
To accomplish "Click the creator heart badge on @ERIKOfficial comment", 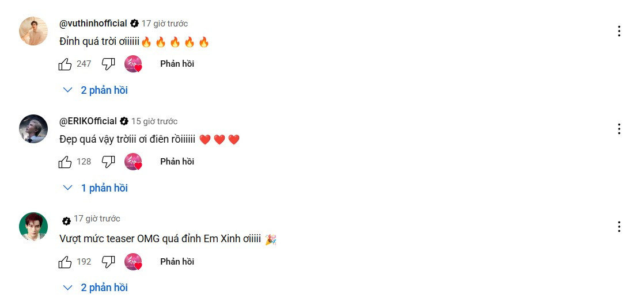I will click(x=133, y=162).
